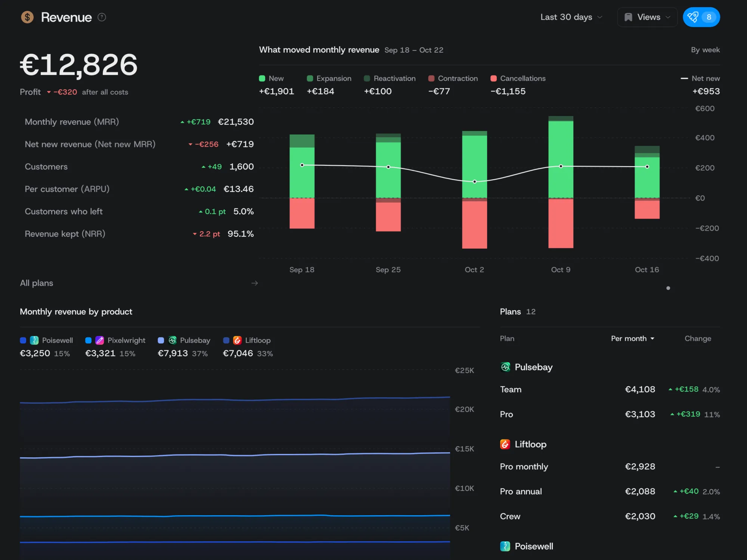The image size is (747, 560).
Task: Select the Monthly revenue (MRR) metric row
Action: (139, 122)
